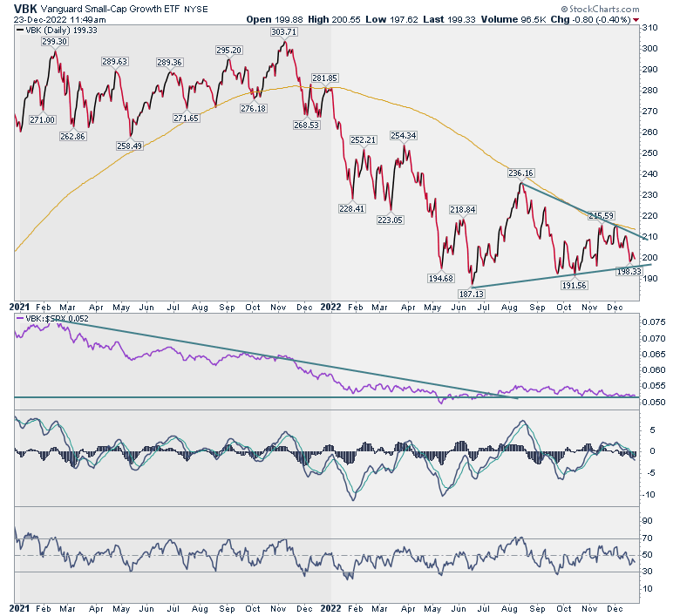680x616 pixels.
Task: Click the 2022 label on the bottom time axis
Action: (x=330, y=609)
